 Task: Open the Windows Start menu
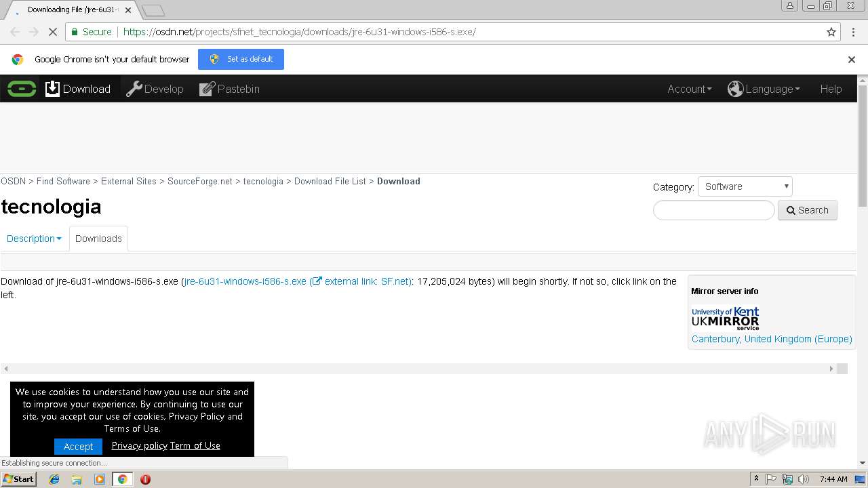(x=19, y=479)
